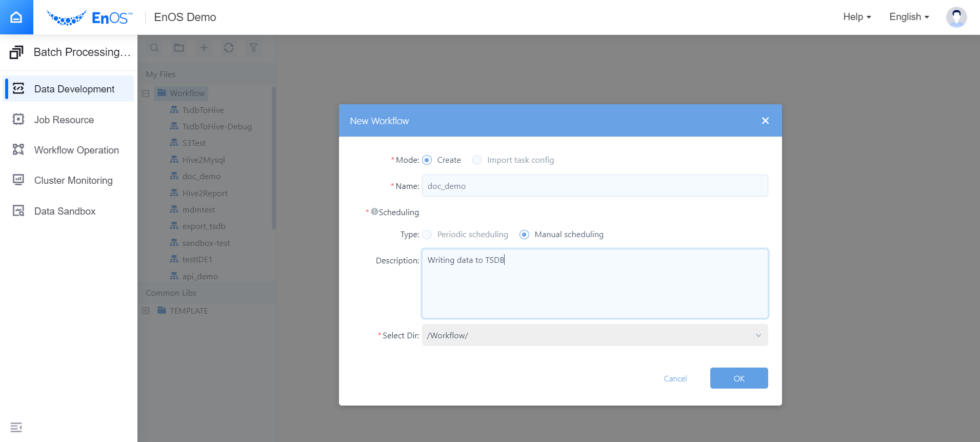Select Import task config radio button
The width and height of the screenshot is (980, 442).
pyautogui.click(x=477, y=160)
